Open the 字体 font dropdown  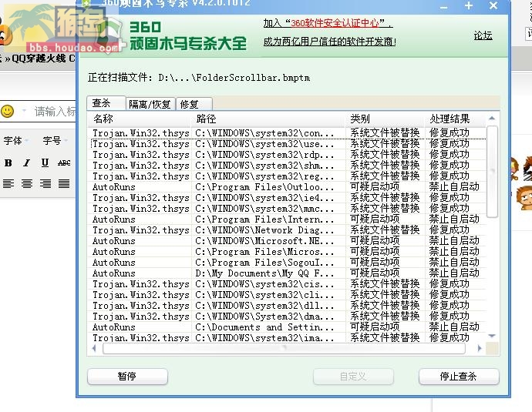pos(16,140)
